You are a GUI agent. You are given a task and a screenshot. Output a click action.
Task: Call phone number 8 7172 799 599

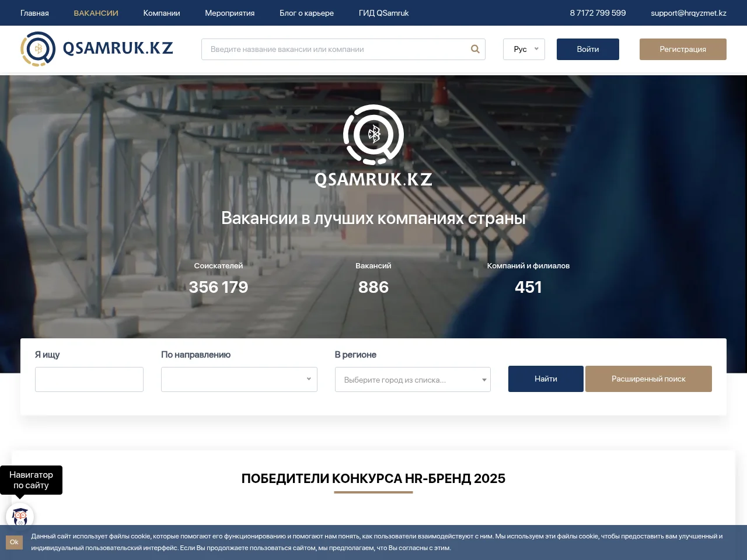tap(598, 13)
